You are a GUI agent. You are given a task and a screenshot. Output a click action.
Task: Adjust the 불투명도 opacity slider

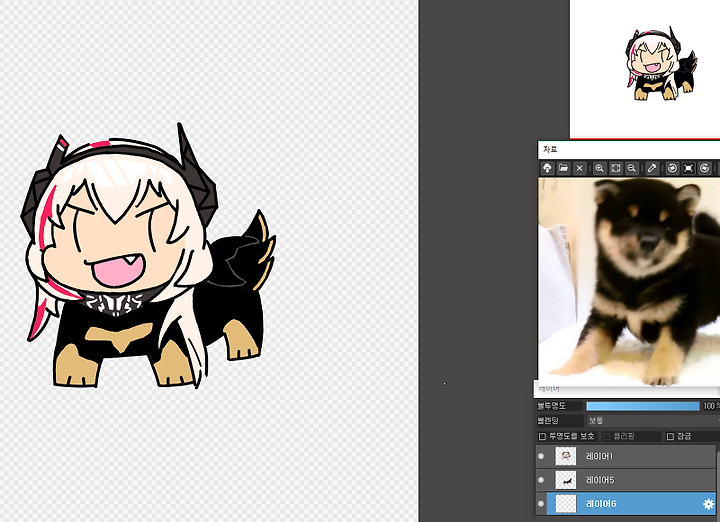click(642, 406)
